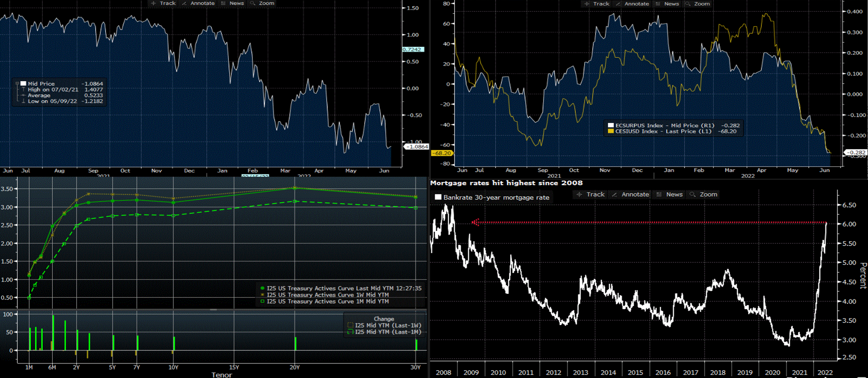Click the Zoom magnifier icon in the top-left chart
Viewport: 868px width, 378px height.
coord(252,3)
